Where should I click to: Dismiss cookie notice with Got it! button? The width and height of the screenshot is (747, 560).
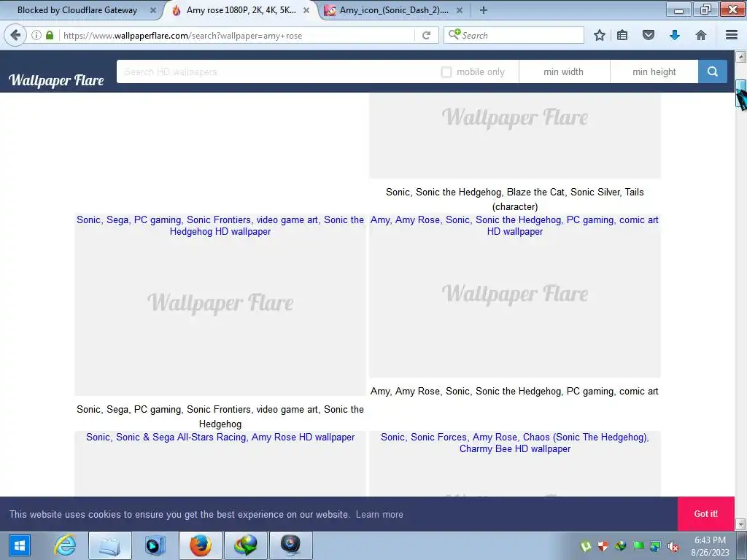[705, 514]
